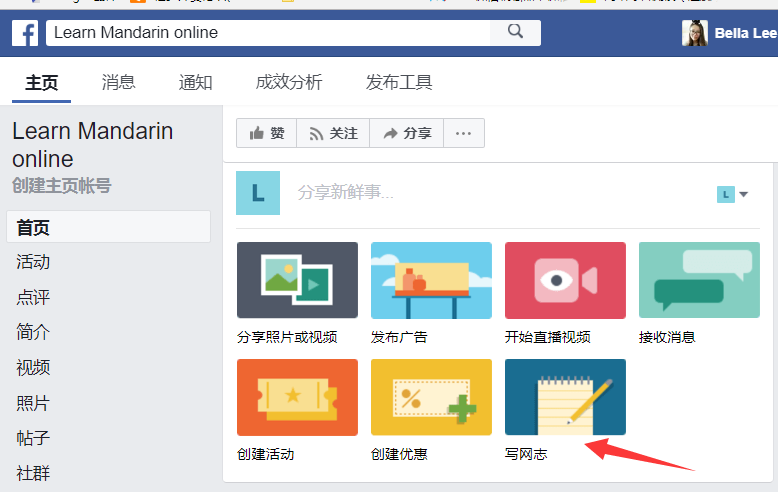
Task: Click the 接收消息 text label
Action: click(667, 337)
